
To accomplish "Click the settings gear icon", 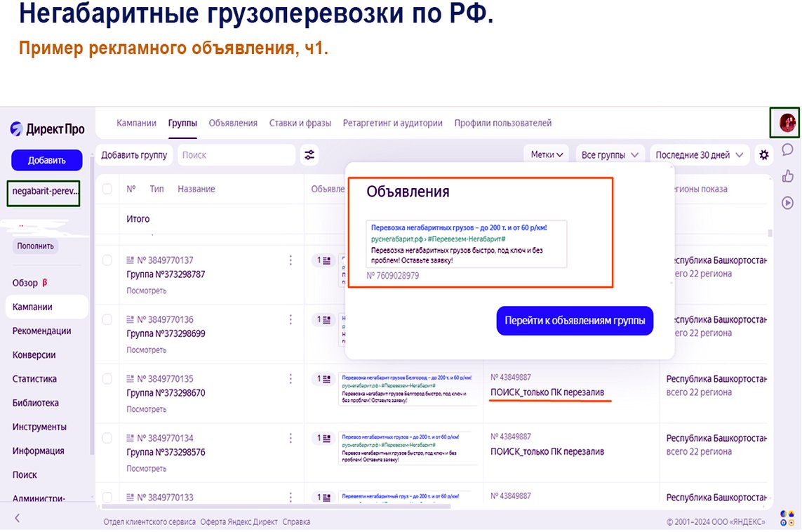I will pos(764,155).
